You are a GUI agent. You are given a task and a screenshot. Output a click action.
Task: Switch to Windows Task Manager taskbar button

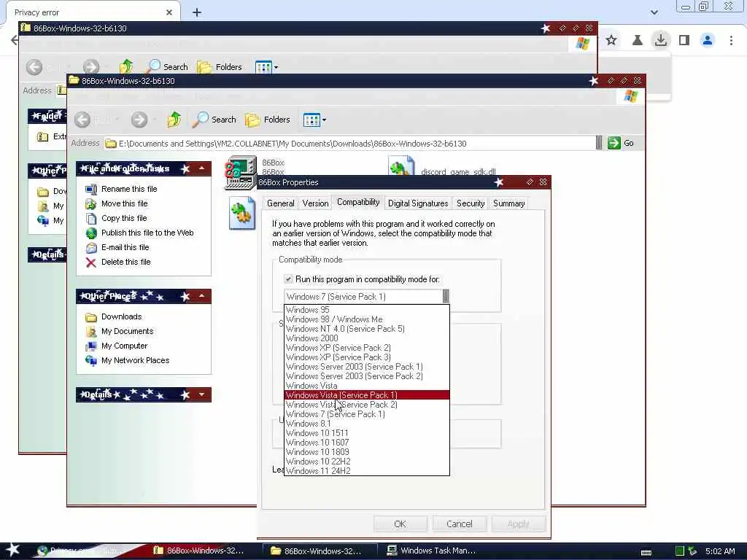point(431,551)
